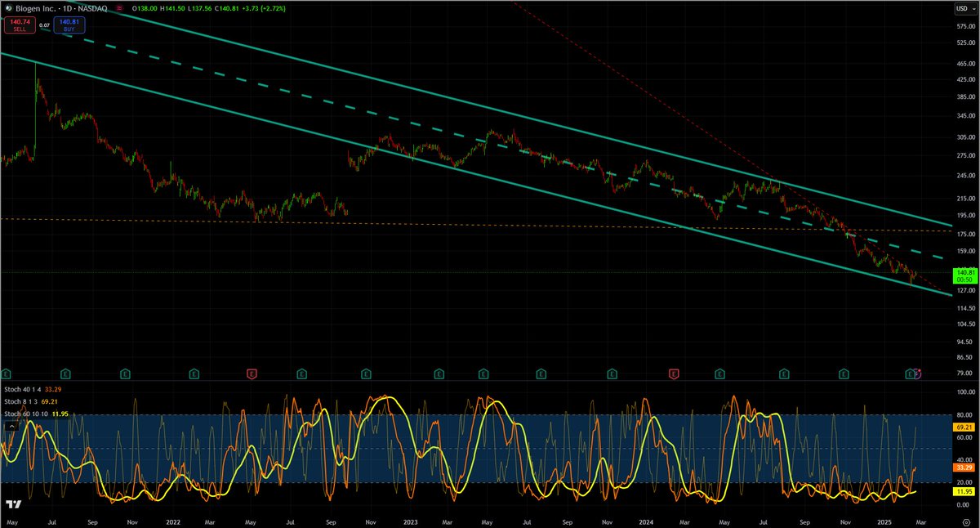The height and width of the screenshot is (528, 980).
Task: Click the 0.00 stochastic scale label
Action: (964, 503)
